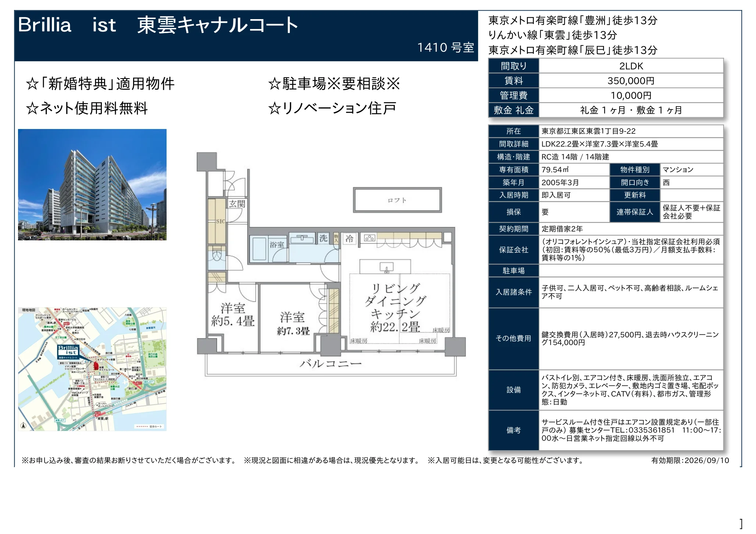Click the '間取り' header cell

514,66
